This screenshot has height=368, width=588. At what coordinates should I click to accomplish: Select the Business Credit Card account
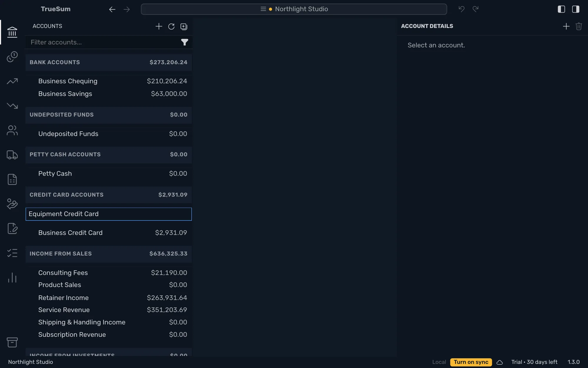click(x=108, y=233)
